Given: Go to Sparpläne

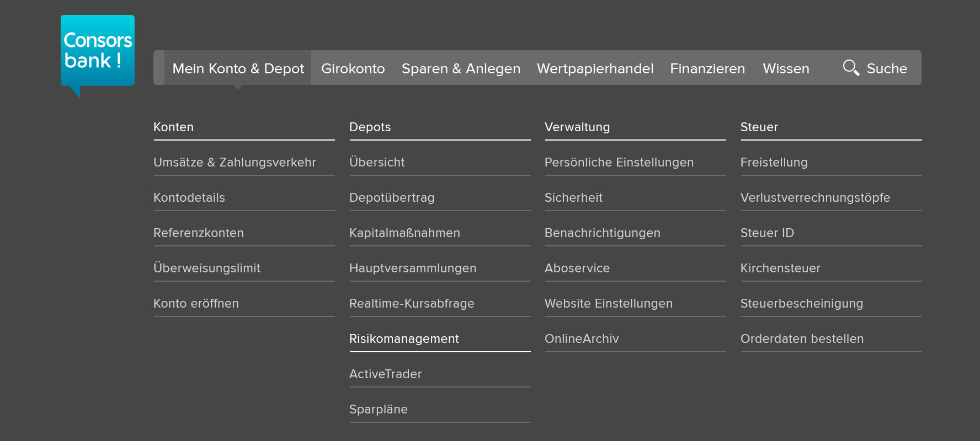Looking at the screenshot, I should click(x=379, y=410).
